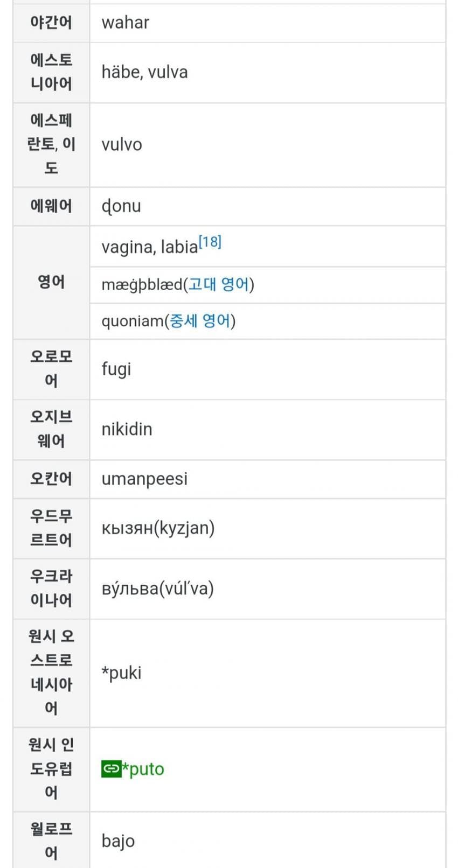The image size is (458, 868).
Task: Click the 영어 row header
Action: pyautogui.click(x=51, y=282)
